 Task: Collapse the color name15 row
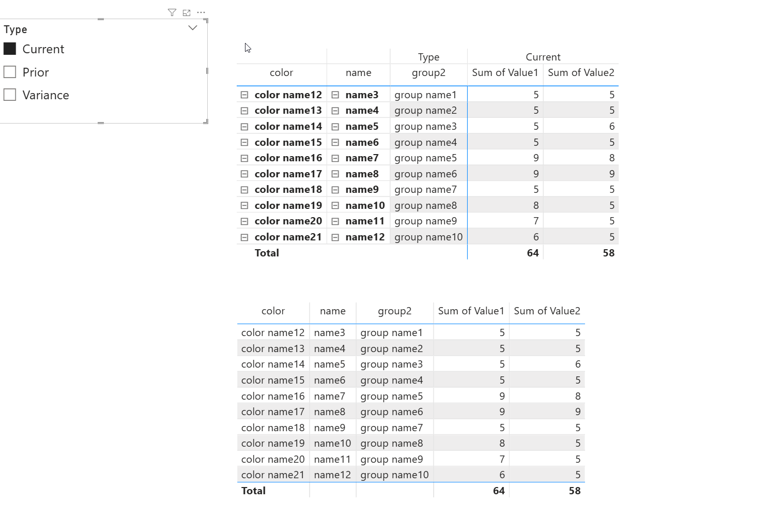[x=244, y=142]
